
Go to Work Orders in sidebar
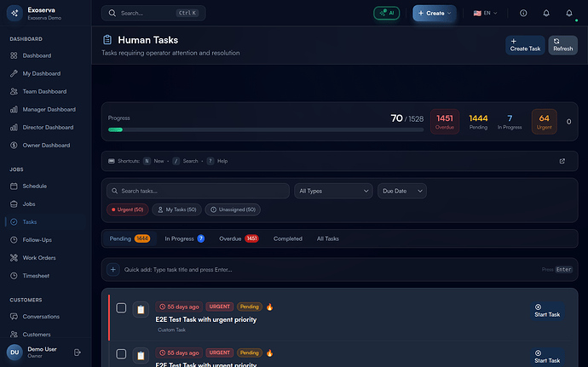pos(40,258)
